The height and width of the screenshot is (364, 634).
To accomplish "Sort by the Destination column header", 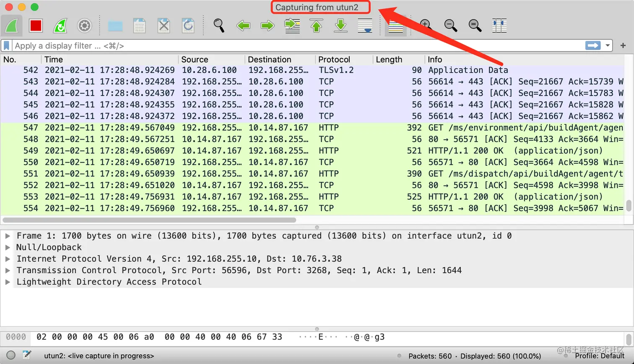I will tap(280, 59).
